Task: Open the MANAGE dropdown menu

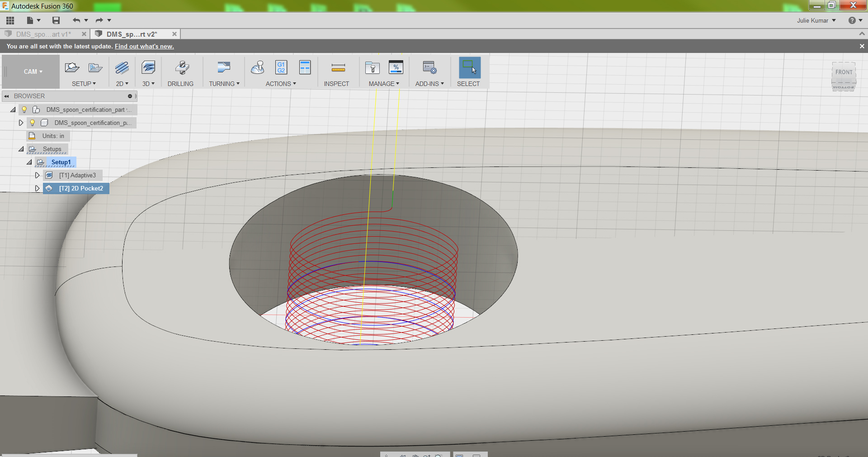Action: [x=384, y=84]
